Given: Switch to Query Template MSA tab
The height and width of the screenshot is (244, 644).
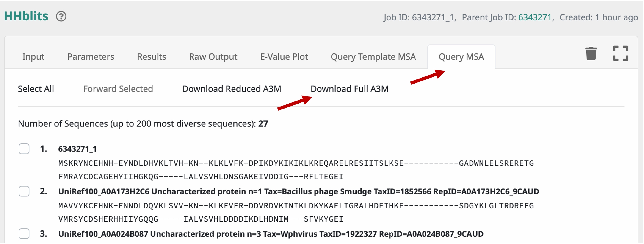Looking at the screenshot, I should pyautogui.click(x=373, y=57).
